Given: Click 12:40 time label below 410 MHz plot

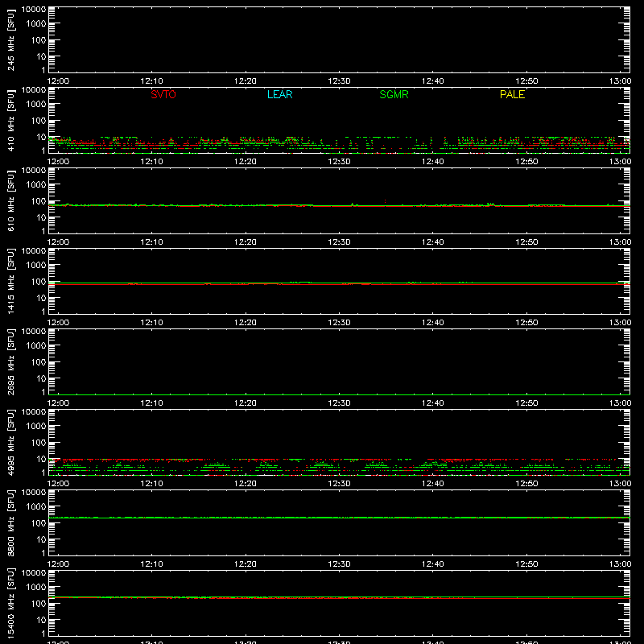Looking at the screenshot, I should pos(432,162).
